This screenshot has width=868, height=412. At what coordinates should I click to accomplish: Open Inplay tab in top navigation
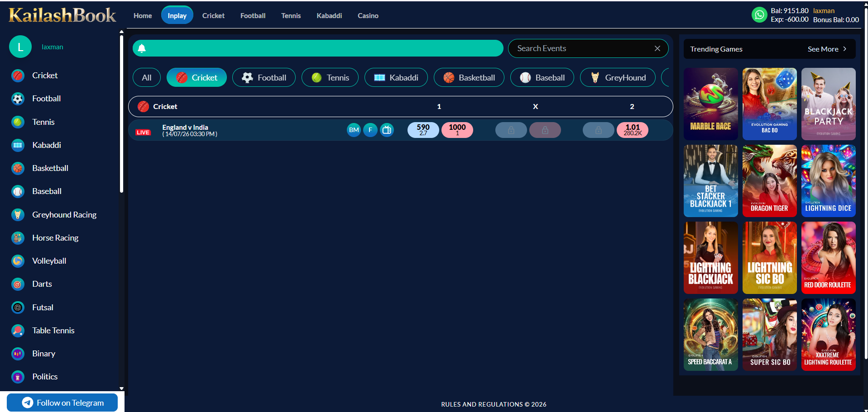click(177, 15)
